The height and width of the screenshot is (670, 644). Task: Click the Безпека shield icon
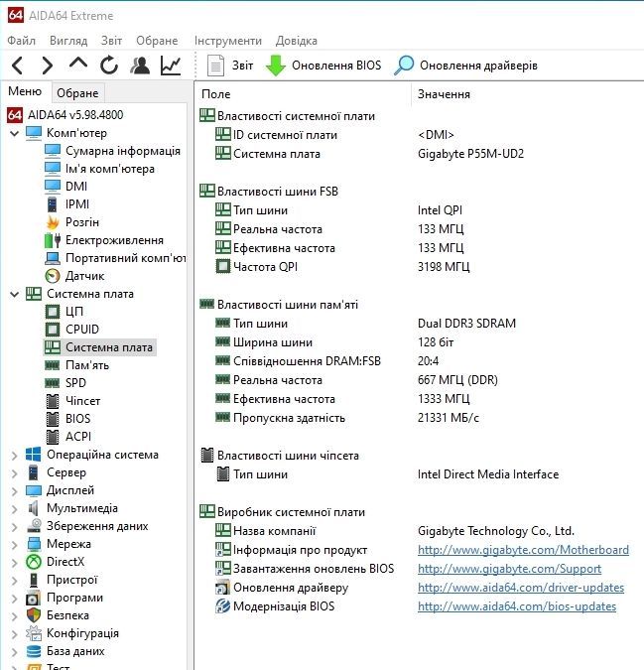(x=34, y=615)
